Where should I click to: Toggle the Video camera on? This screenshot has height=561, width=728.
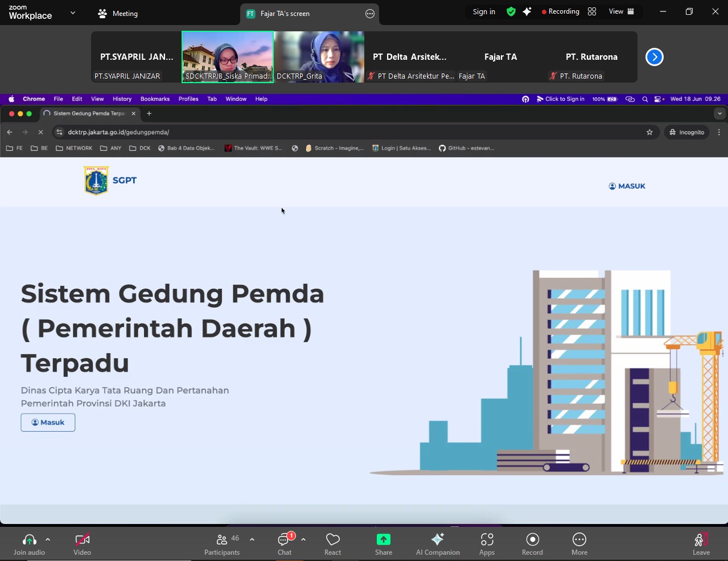(82, 539)
